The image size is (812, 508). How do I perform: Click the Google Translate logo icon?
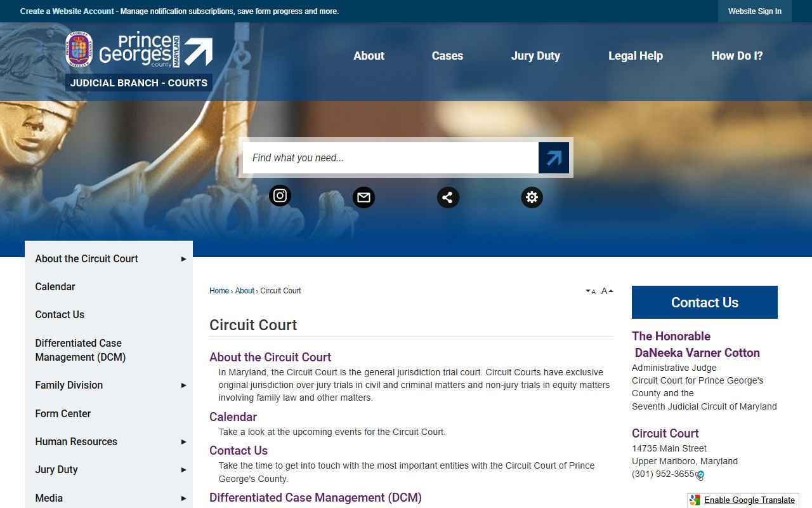(695, 500)
